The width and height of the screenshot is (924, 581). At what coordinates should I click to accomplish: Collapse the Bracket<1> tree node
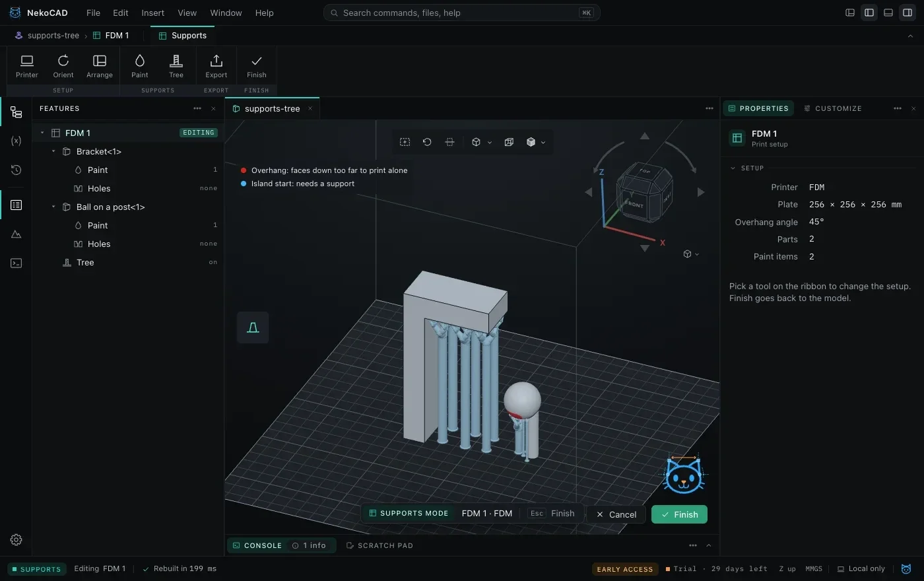coord(53,151)
